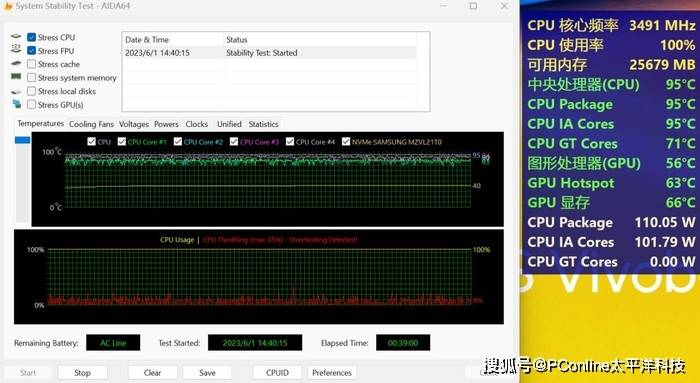Enable the Stress cache checkbox
This screenshot has width=700, height=383.
click(x=31, y=64)
